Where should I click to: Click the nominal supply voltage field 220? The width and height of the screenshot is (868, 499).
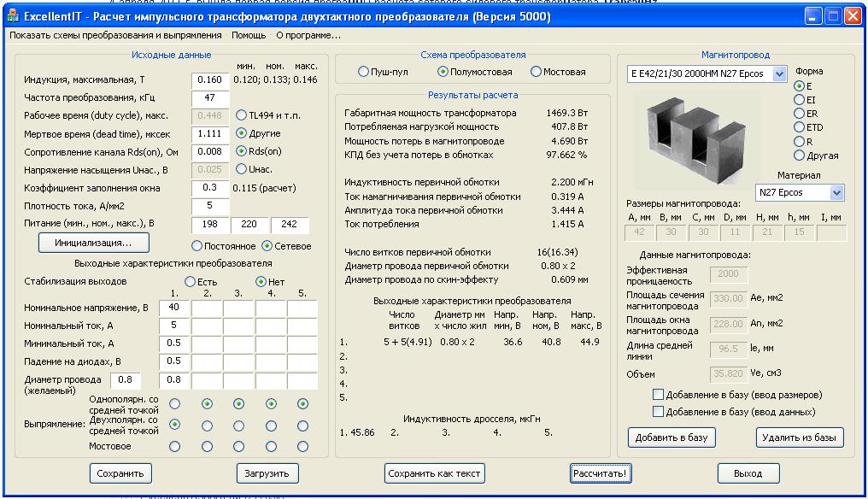249,225
